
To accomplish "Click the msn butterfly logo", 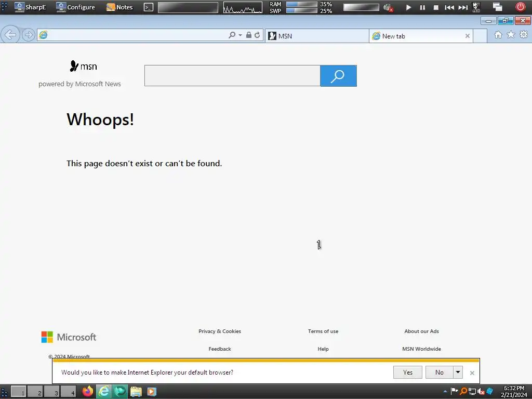I will pos(83,66).
